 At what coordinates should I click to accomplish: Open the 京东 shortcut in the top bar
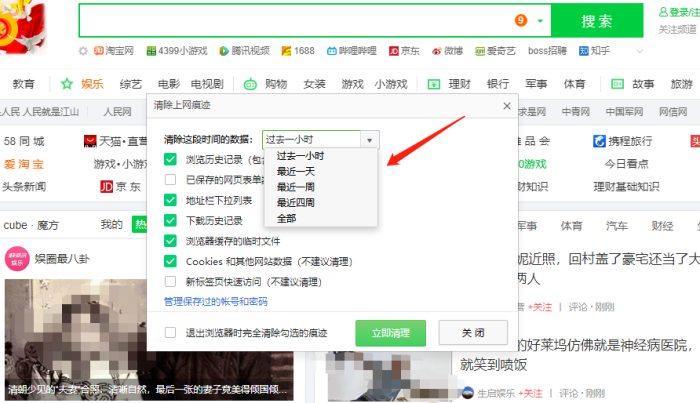[x=404, y=51]
